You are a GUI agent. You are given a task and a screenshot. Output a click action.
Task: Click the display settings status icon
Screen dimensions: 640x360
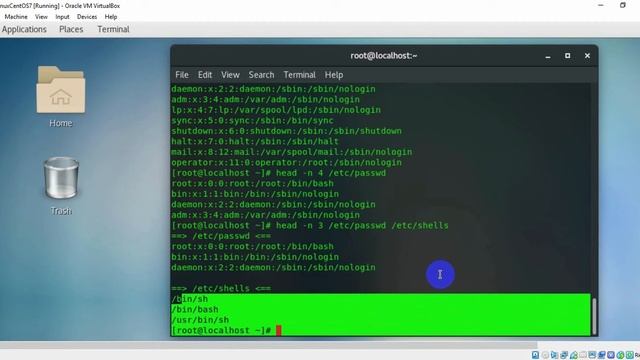[x=592, y=355]
